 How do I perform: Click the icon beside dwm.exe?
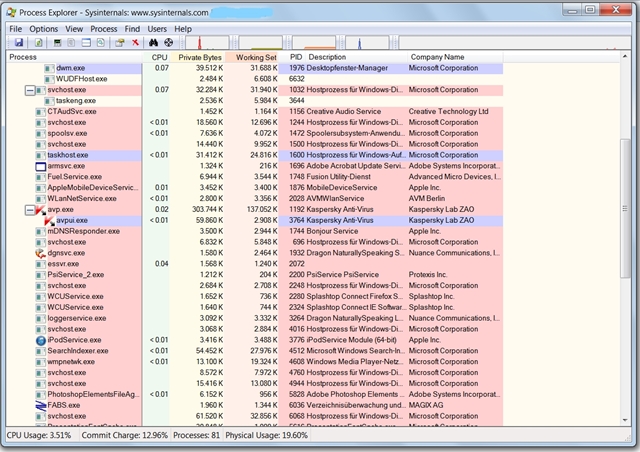49,68
